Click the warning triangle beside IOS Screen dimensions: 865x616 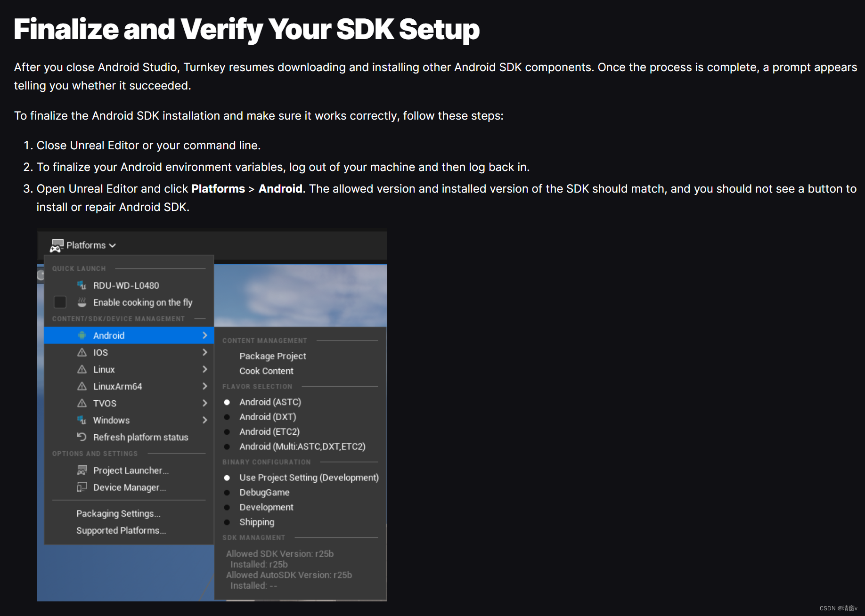coord(82,352)
